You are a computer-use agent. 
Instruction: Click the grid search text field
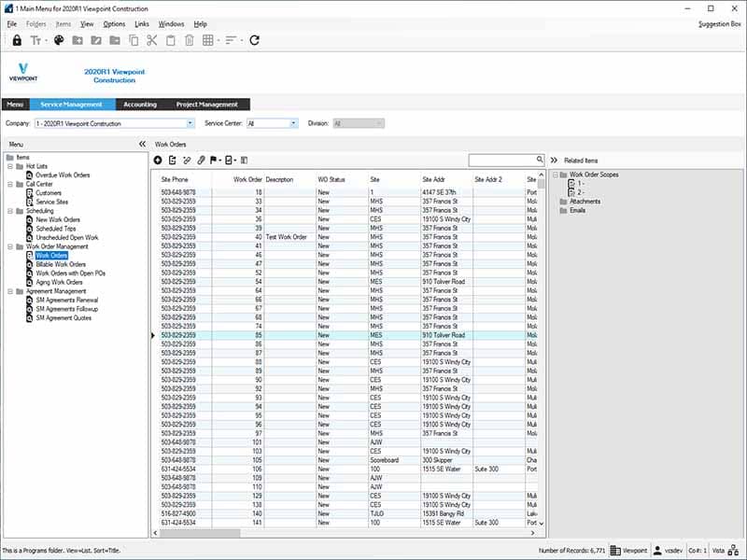[500, 160]
